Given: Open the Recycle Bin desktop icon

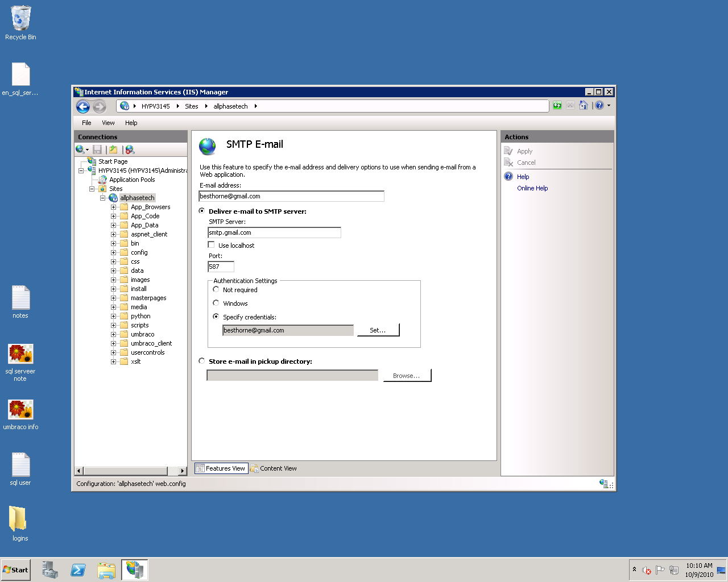Looking at the screenshot, I should [20, 23].
